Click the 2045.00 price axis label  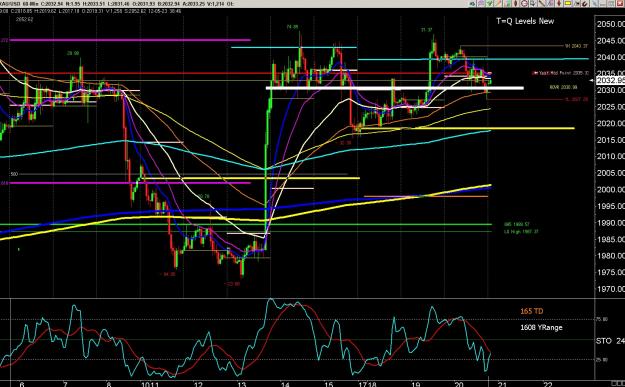[x=610, y=41]
